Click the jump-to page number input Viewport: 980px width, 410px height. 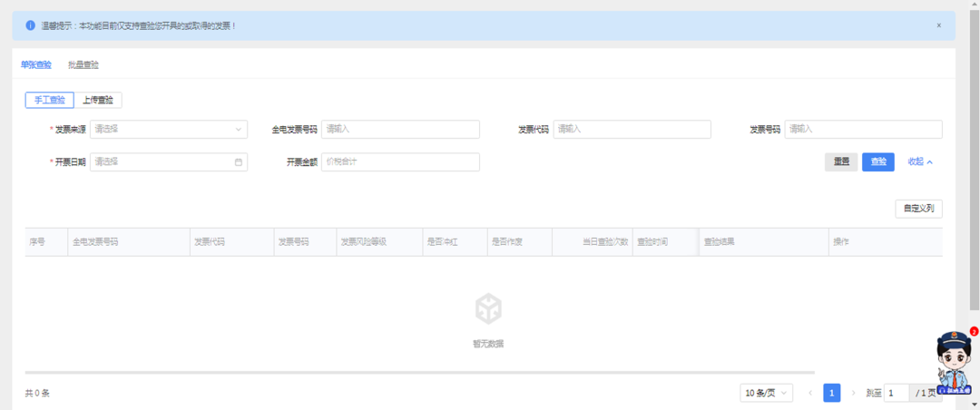(x=897, y=393)
